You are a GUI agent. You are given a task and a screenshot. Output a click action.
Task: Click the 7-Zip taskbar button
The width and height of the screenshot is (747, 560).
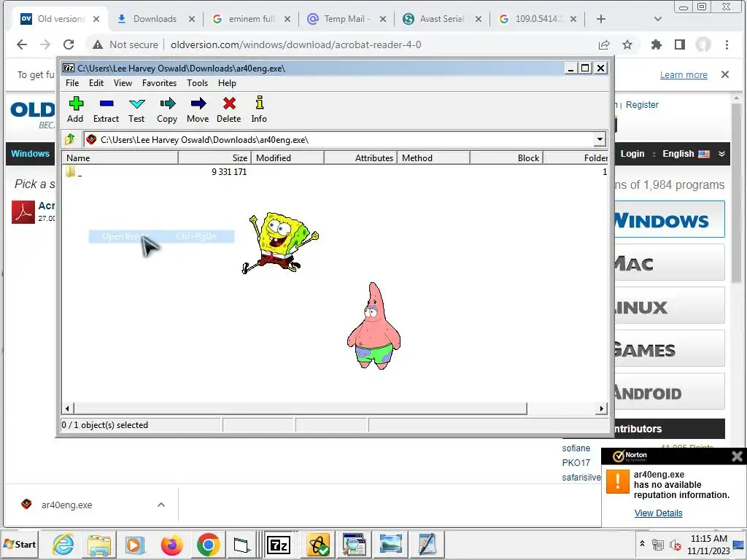pos(279,544)
